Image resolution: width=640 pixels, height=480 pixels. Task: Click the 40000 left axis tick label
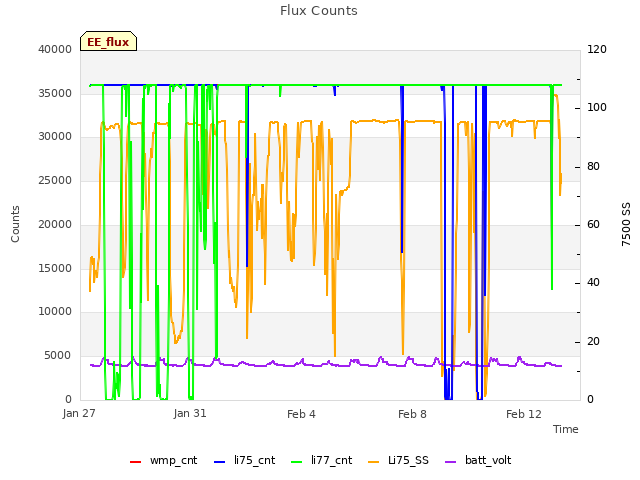tap(55, 49)
